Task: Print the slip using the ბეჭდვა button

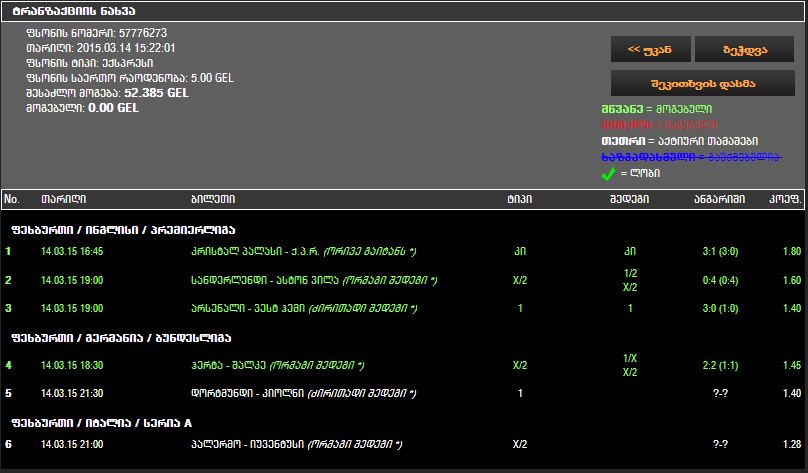Action: coord(745,49)
